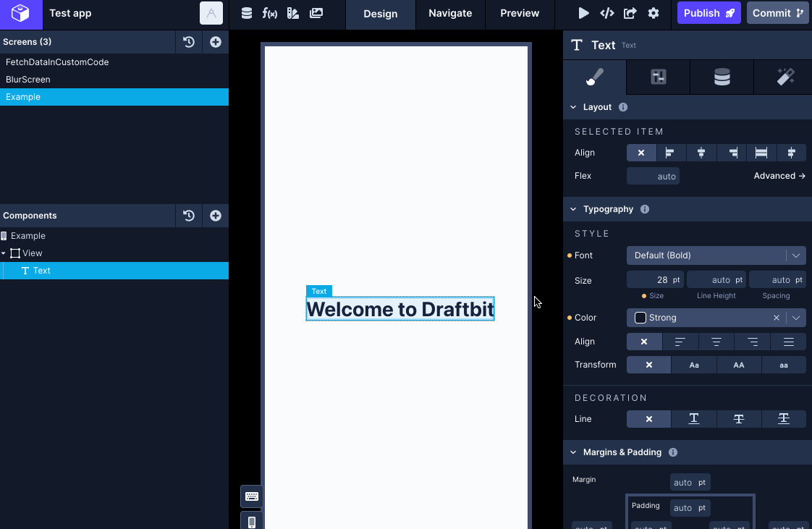This screenshot has height=529, width=812.
Task: Align text left in Typography
Action: [x=680, y=342]
